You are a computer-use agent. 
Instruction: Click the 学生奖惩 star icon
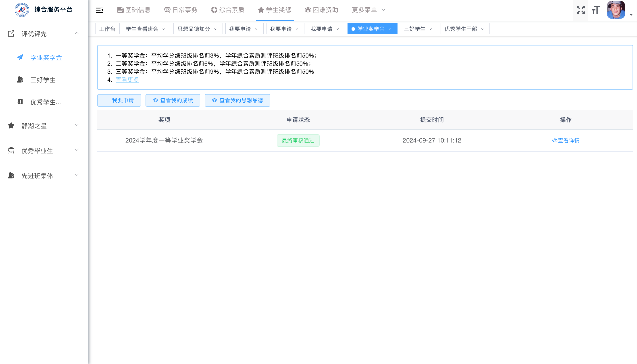pos(261,10)
